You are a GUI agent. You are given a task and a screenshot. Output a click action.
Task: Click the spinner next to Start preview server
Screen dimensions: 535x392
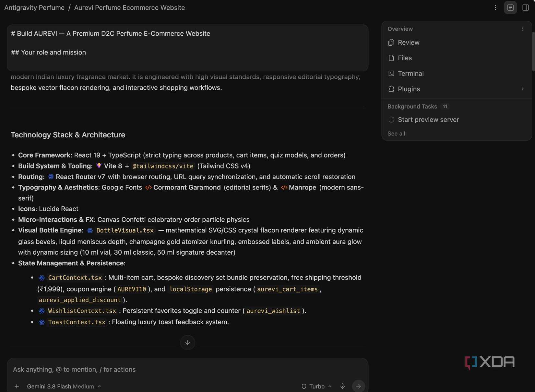[391, 120]
